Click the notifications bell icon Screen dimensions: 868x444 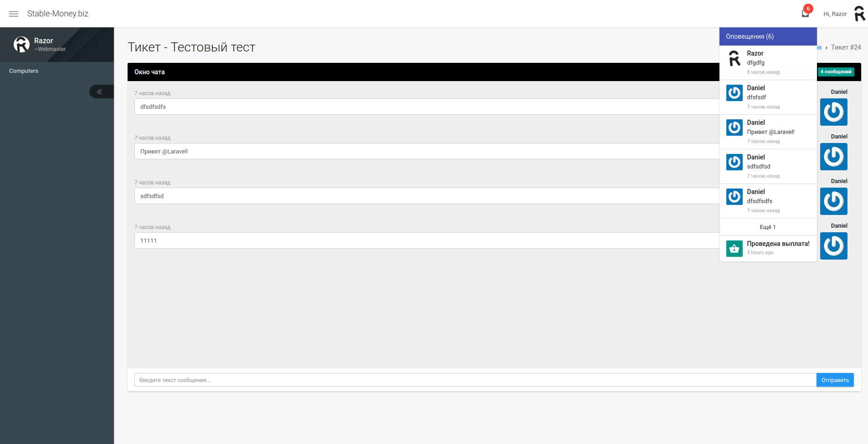[805, 14]
